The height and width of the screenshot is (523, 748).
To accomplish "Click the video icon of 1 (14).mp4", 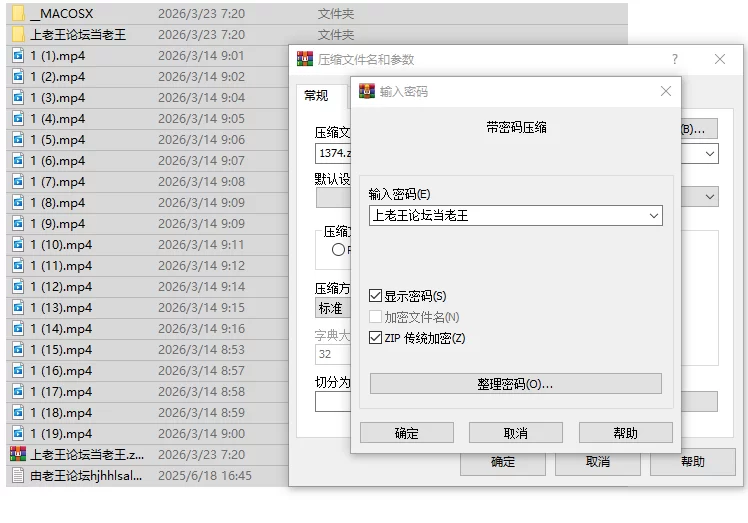I will [x=18, y=328].
